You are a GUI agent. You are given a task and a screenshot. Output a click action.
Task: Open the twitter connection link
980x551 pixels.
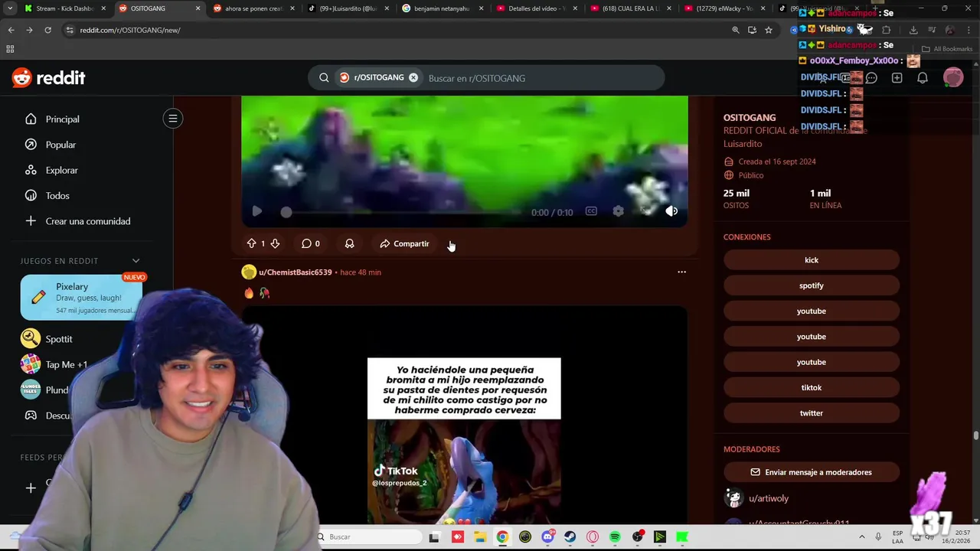812,413
